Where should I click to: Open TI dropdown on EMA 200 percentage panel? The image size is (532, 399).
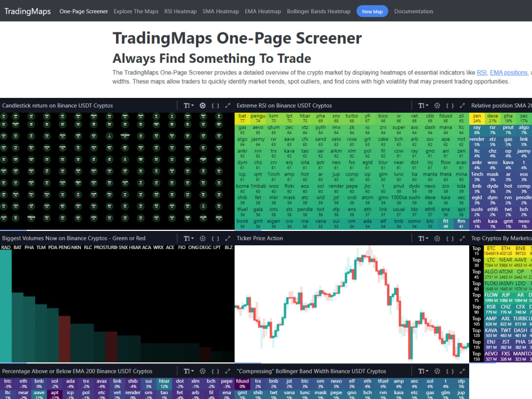pyautogui.click(x=189, y=371)
